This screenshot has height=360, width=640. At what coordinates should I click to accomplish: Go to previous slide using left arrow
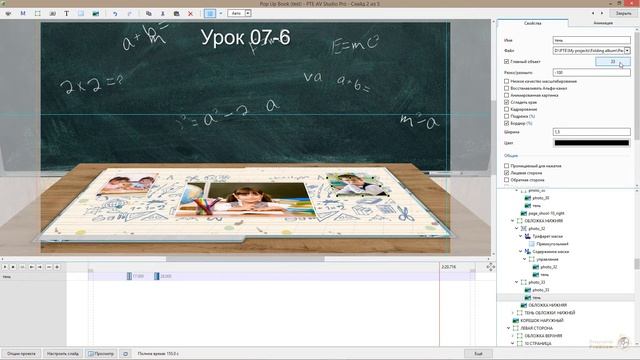(593, 13)
